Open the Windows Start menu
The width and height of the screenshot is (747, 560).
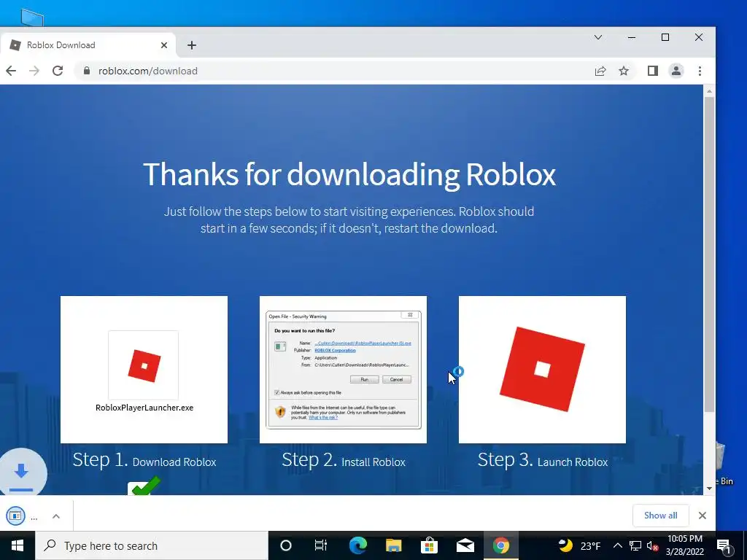(x=18, y=545)
